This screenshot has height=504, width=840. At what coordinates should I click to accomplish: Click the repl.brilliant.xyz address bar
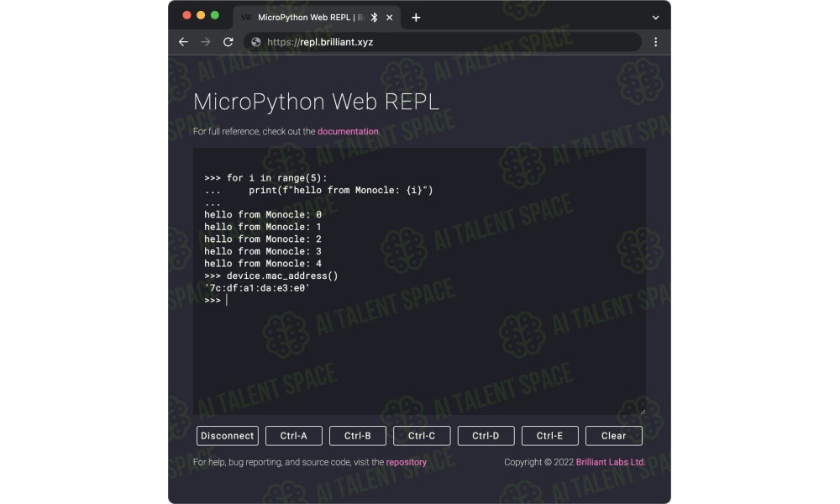(x=443, y=42)
